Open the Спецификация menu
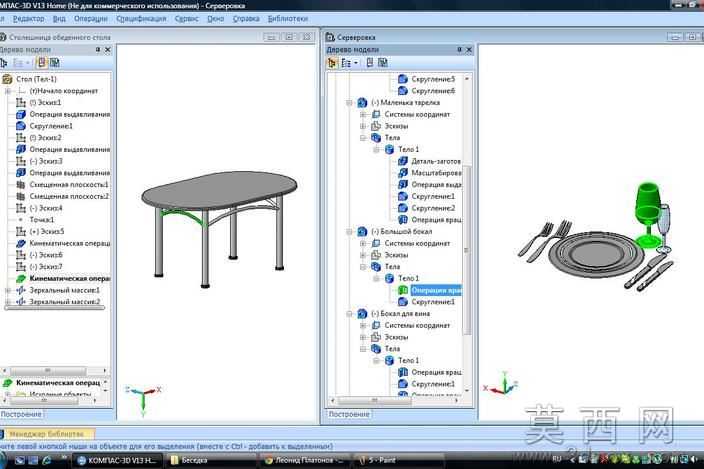Image resolution: width=704 pixels, height=469 pixels. 141,19
